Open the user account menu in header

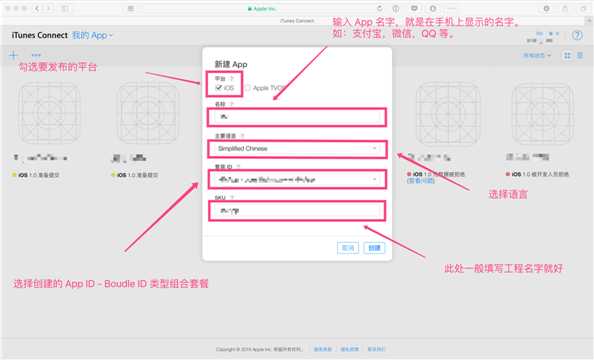[x=542, y=37]
